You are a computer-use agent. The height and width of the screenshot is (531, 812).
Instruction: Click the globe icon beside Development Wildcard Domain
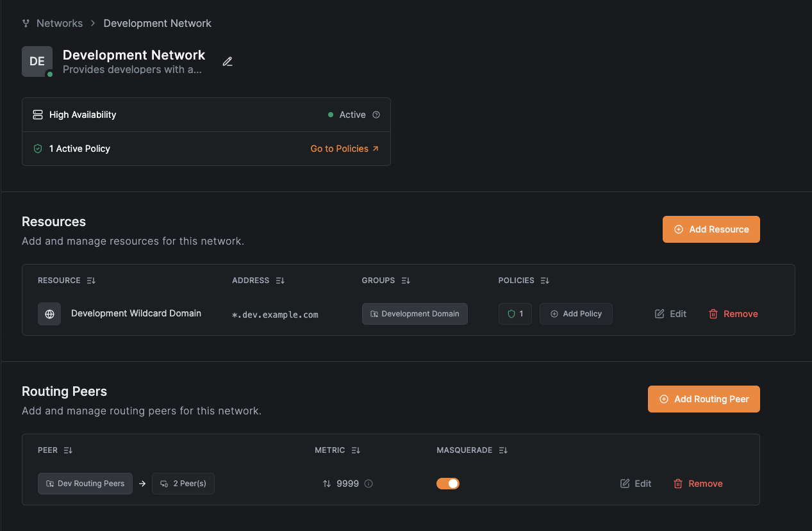pos(49,314)
